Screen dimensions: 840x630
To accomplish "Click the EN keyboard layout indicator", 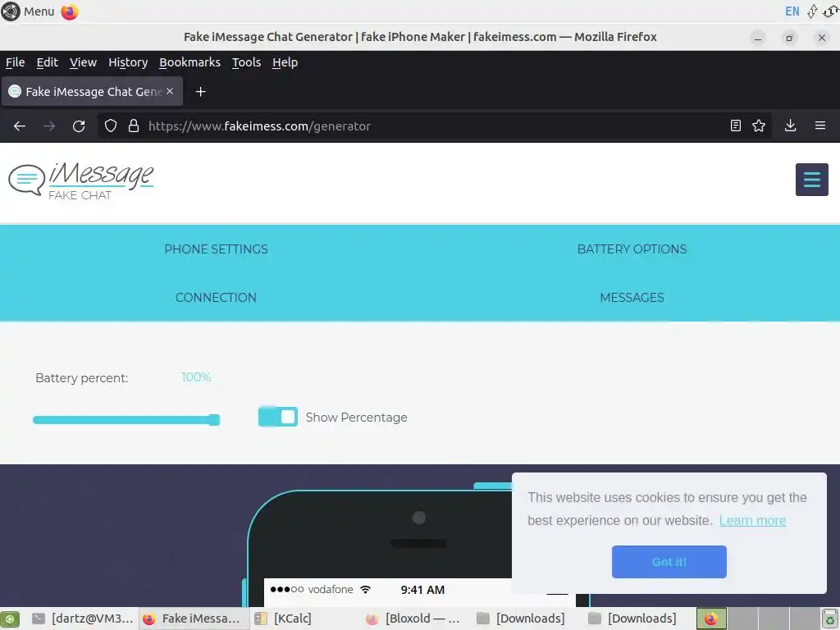I will tap(792, 11).
